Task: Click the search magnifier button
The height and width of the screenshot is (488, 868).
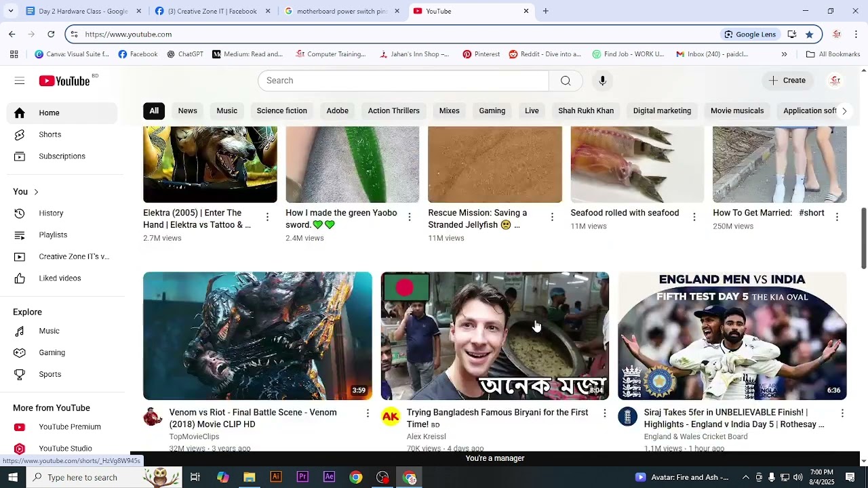Action: tap(566, 81)
